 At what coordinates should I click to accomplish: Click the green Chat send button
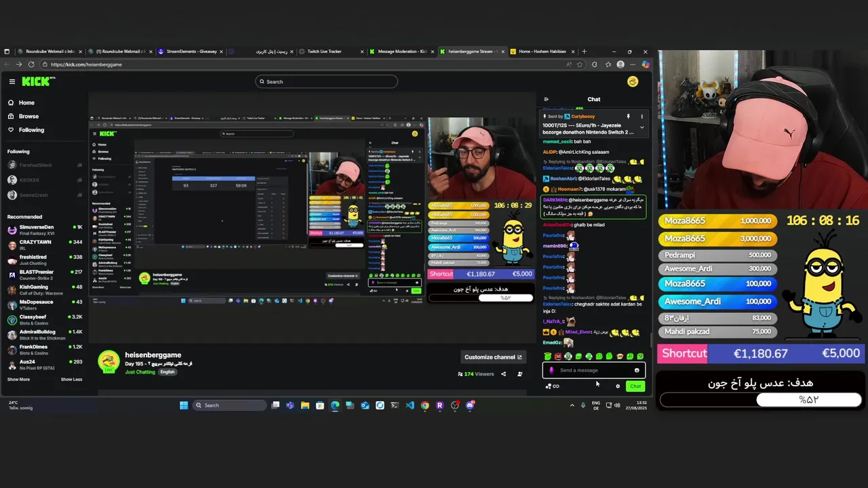[x=635, y=386]
